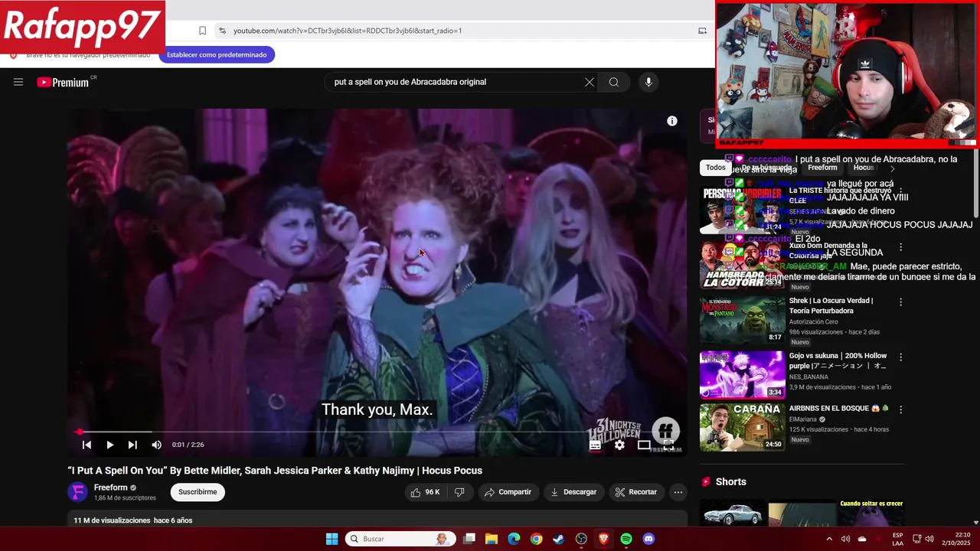Seek along the video progress bar

[378, 432]
